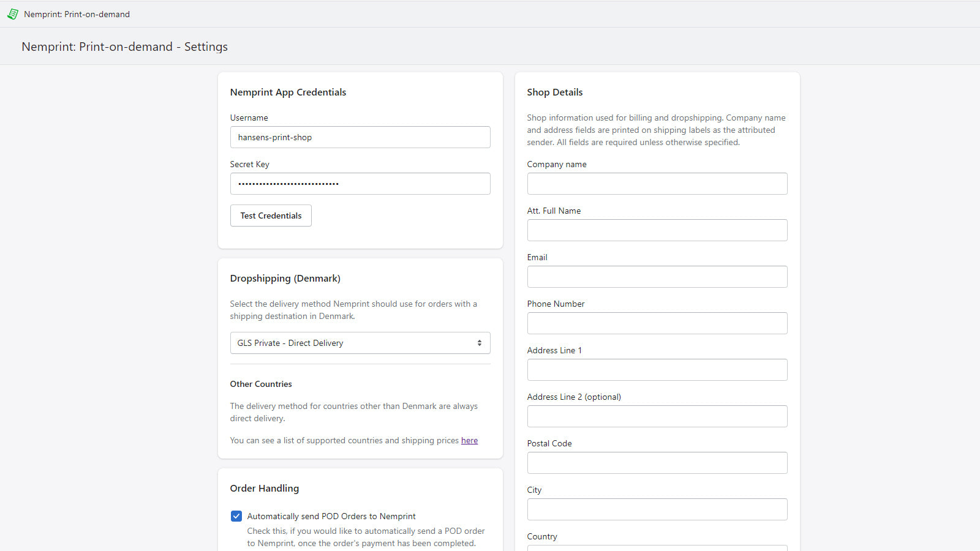This screenshot has height=551, width=980.
Task: Click the Address Line 2 optional field
Action: tap(657, 416)
